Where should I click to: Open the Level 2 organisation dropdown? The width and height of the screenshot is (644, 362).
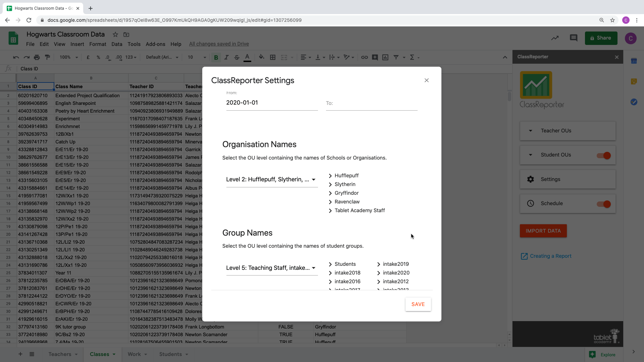pos(271,180)
